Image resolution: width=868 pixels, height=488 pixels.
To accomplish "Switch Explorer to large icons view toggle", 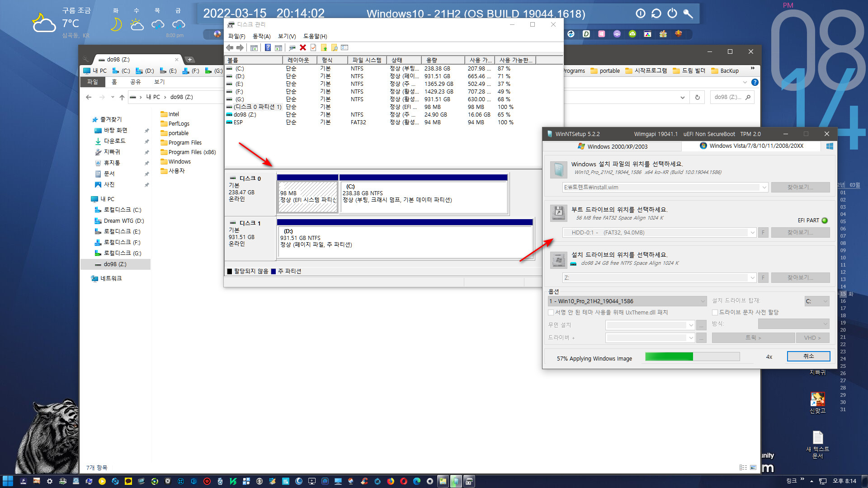I will pyautogui.click(x=753, y=468).
